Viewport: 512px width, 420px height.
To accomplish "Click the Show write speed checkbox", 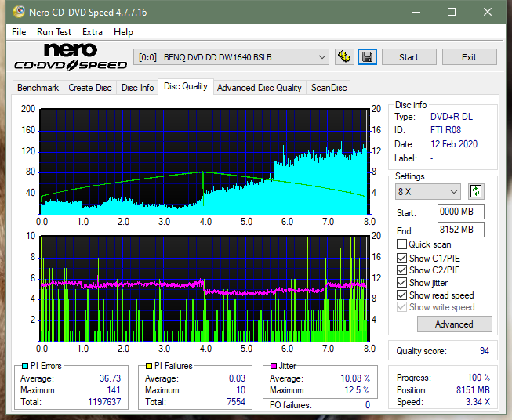I will [401, 307].
